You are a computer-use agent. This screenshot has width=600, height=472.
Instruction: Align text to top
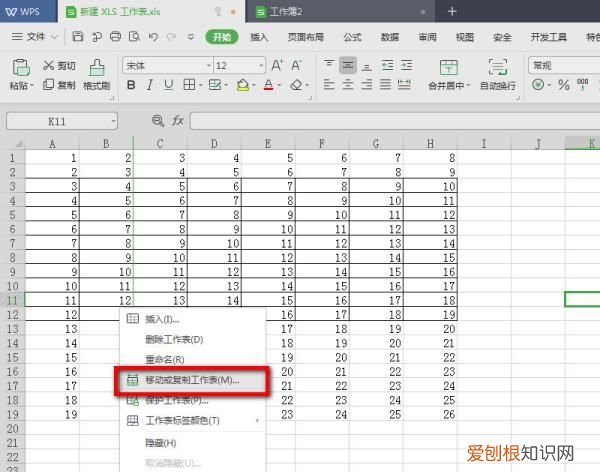point(329,65)
